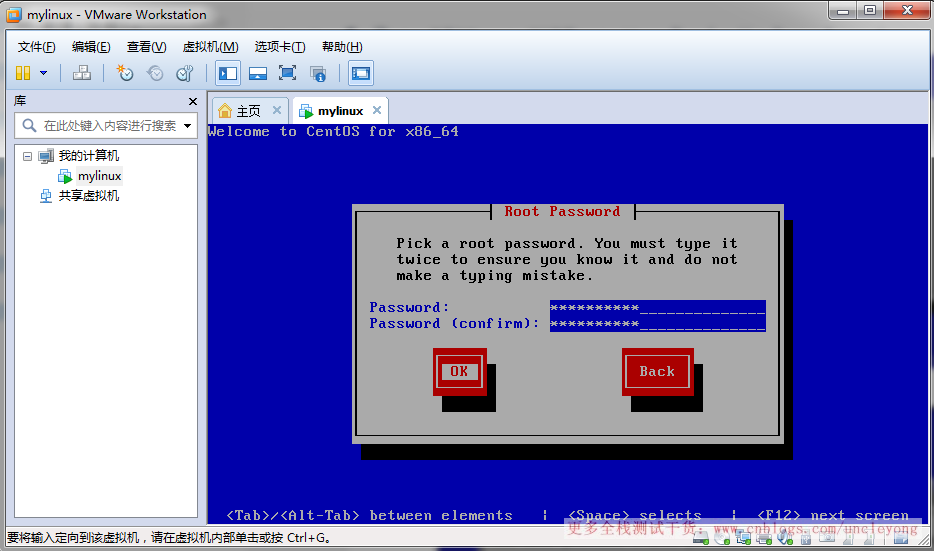Viewport: 934px width, 551px height.
Task: Collapse the 我的计算机 tree node
Action: pos(27,156)
